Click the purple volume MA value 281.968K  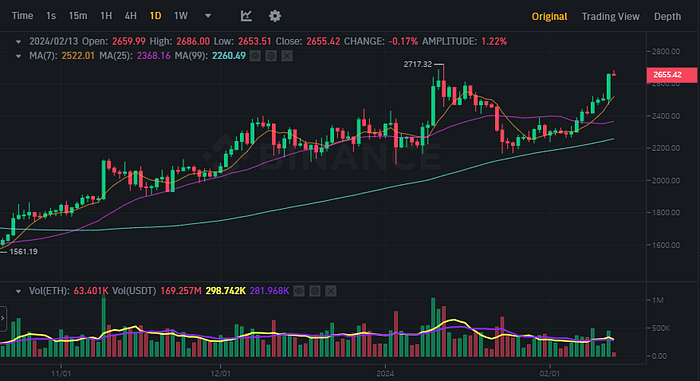pyautogui.click(x=269, y=291)
